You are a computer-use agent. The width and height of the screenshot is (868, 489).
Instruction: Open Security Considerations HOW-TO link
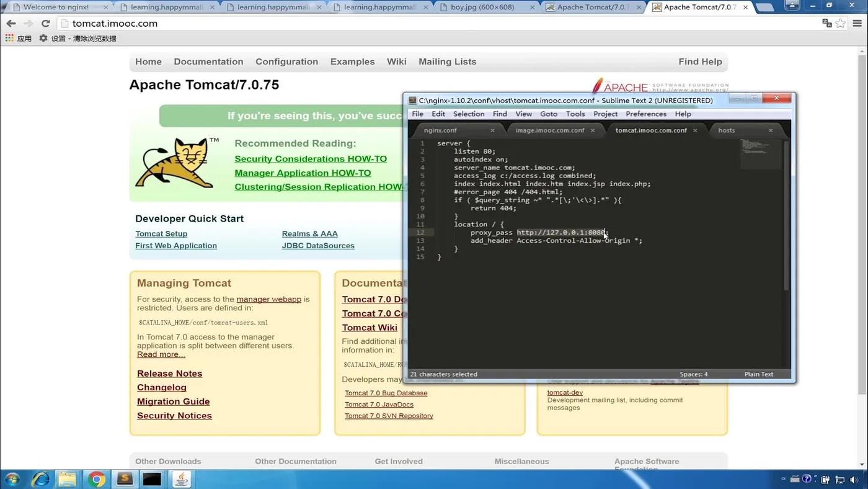[x=311, y=159]
